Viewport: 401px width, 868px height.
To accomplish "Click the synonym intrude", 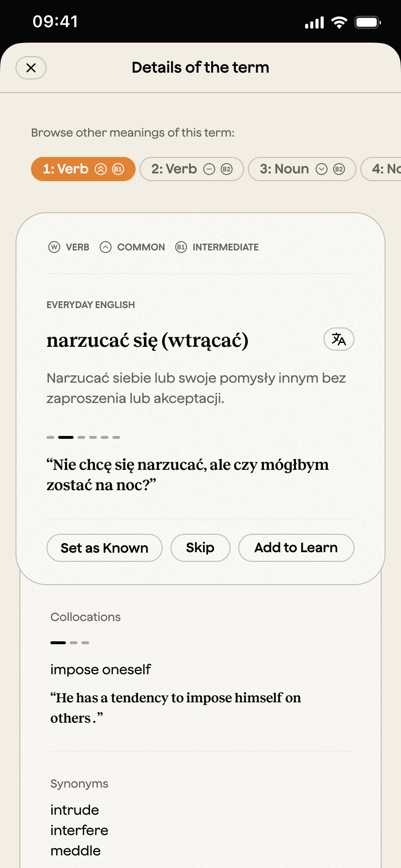I will [74, 809].
